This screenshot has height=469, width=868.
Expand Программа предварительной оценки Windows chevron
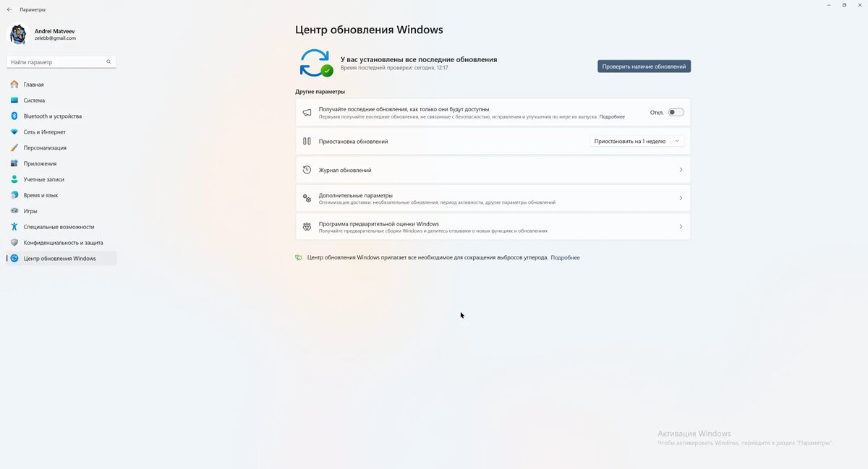[681, 227]
